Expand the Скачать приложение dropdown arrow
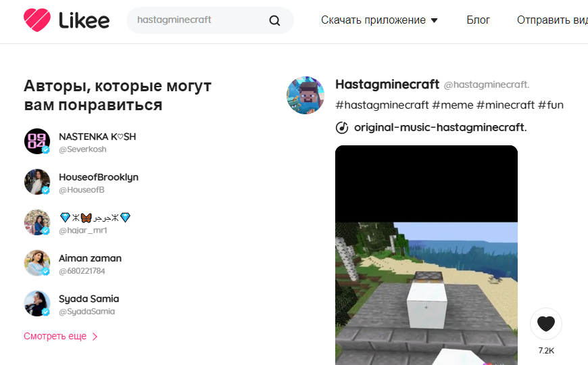The height and width of the screenshot is (365, 588). click(435, 20)
